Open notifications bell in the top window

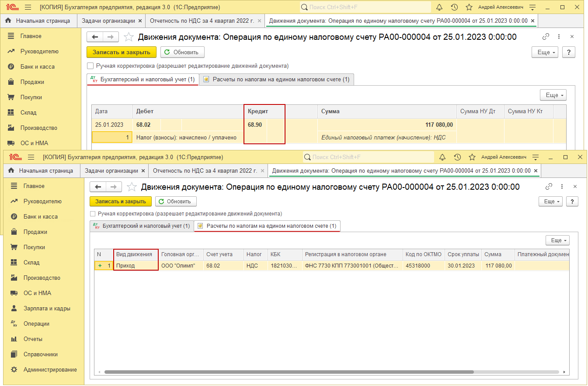pos(439,7)
